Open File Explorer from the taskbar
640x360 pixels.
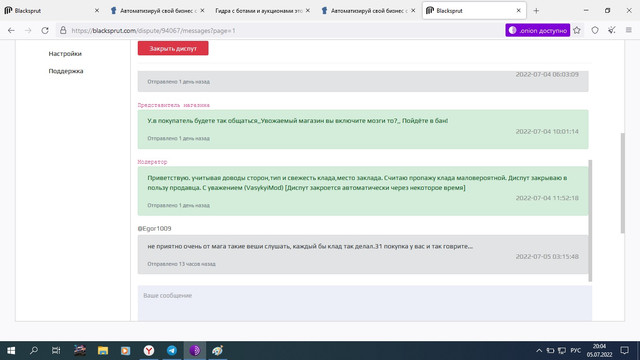(x=103, y=351)
